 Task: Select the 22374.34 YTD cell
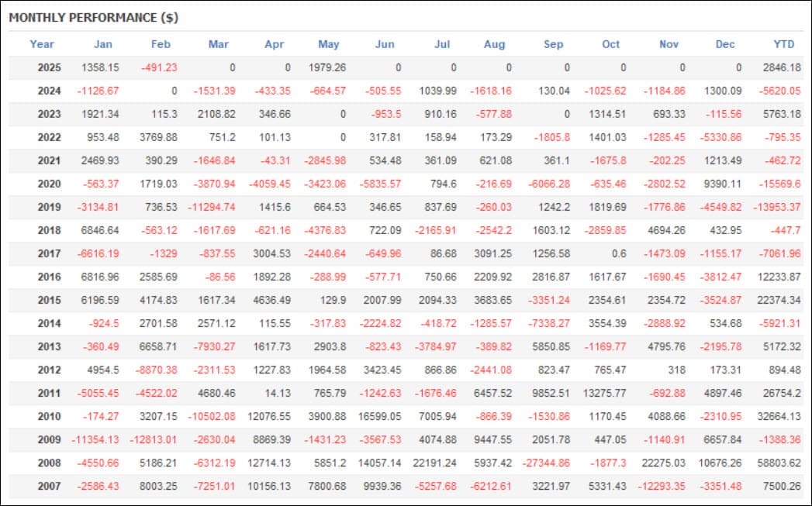click(779, 301)
